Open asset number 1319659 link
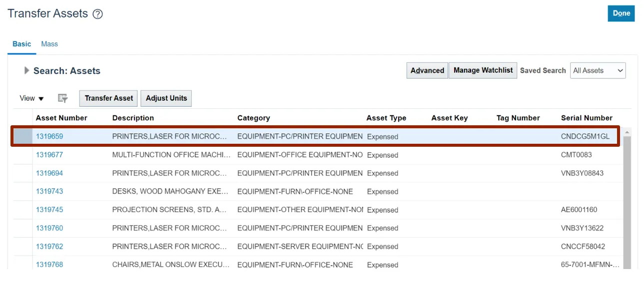Image resolution: width=644 pixels, height=287 pixels. (49, 136)
